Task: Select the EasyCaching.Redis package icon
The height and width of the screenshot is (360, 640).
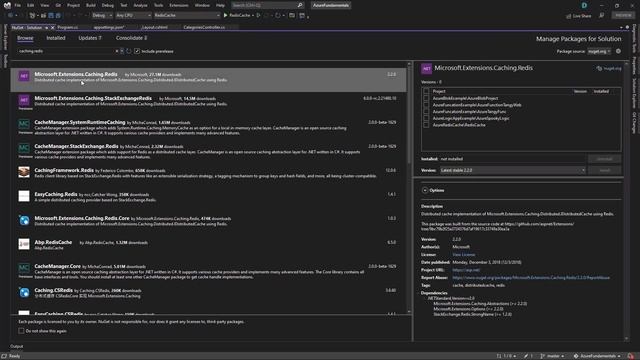Action: coord(24,196)
